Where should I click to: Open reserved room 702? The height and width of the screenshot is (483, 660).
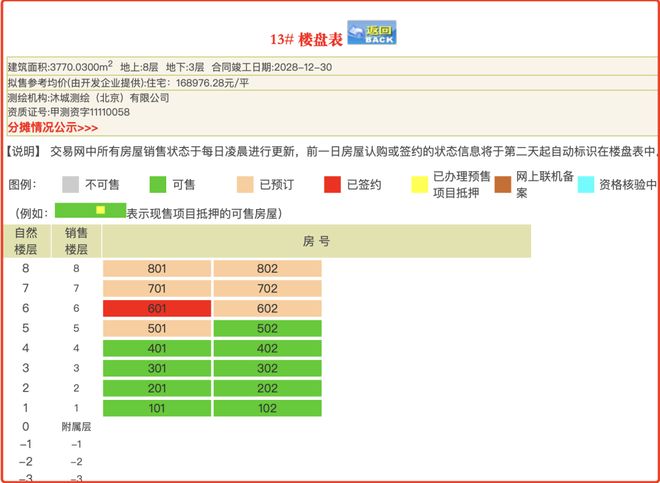pos(267,289)
